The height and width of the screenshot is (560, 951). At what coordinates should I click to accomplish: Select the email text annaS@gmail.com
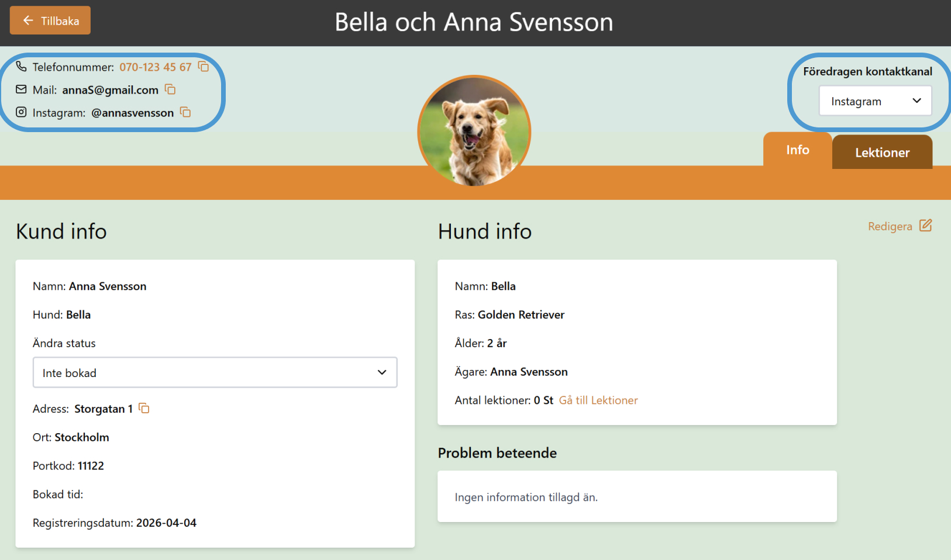tap(111, 90)
